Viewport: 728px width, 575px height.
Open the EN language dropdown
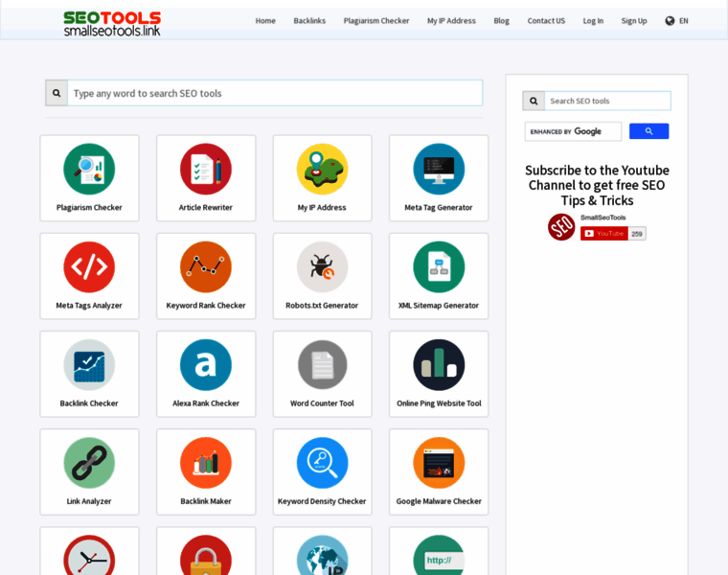pos(676,21)
